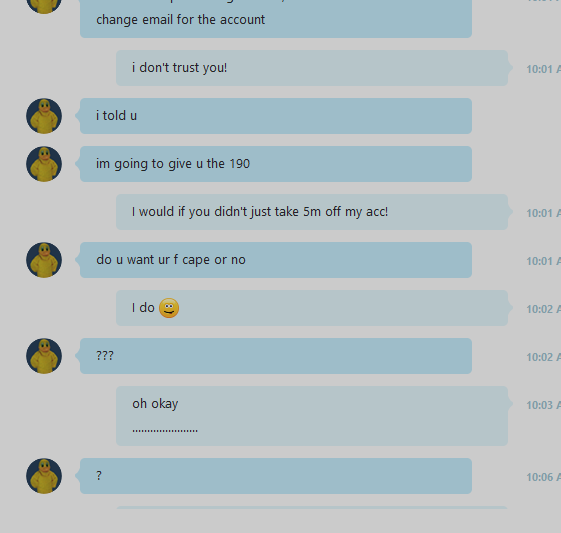Click the smiley emoticon in 'I do' message
Image resolution: width=561 pixels, height=533 pixels.
tap(169, 308)
